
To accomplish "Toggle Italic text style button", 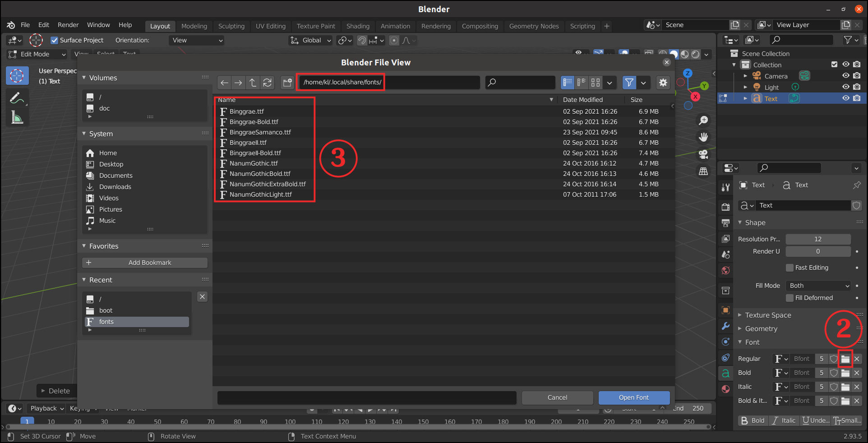I will [784, 421].
